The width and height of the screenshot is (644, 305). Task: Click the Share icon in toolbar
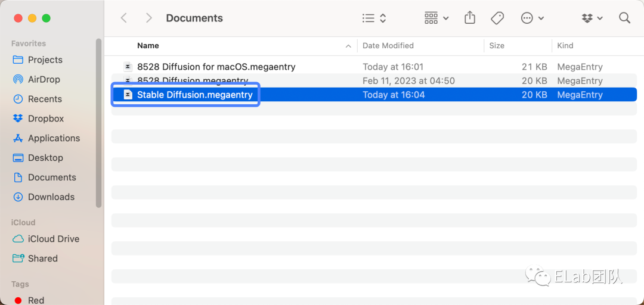(470, 18)
